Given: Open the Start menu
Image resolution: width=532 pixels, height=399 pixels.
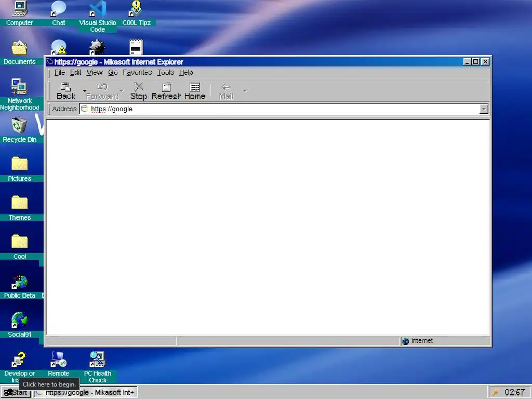Looking at the screenshot, I should click(16, 393).
